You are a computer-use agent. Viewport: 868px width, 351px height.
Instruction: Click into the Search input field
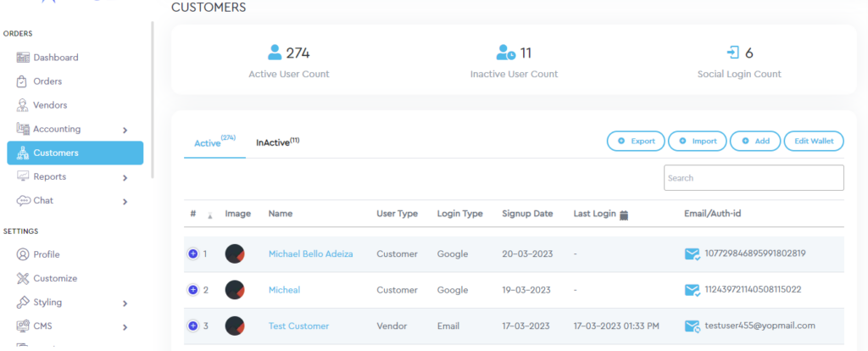(753, 178)
